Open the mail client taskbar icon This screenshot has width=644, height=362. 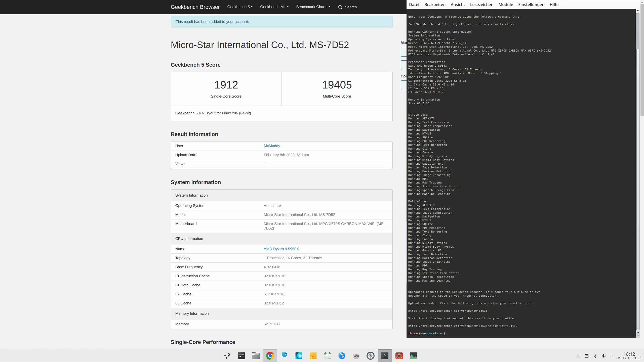click(285, 356)
